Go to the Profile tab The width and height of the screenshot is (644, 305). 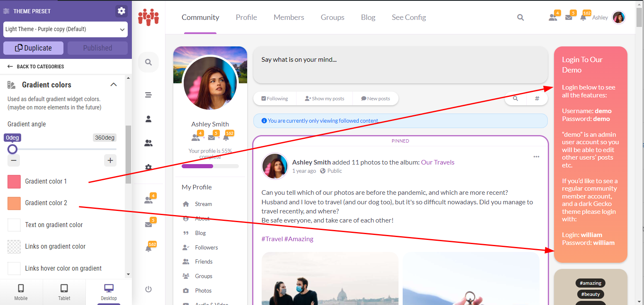pos(246,17)
